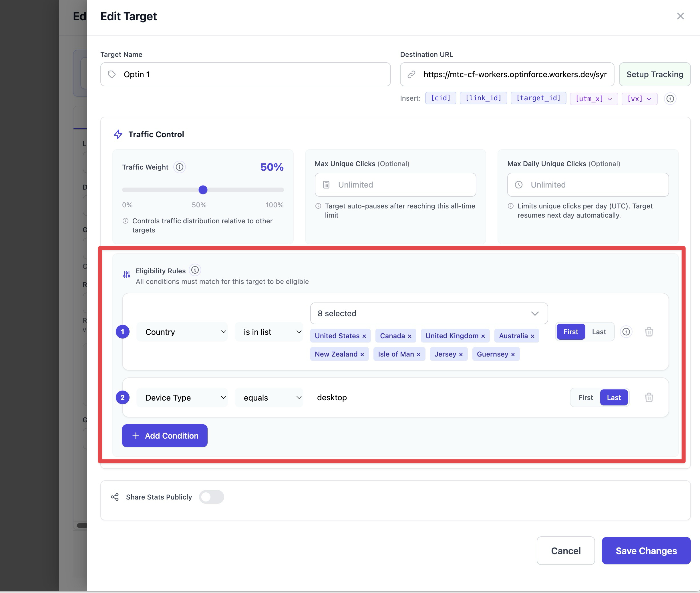This screenshot has width=700, height=593.
Task: Insert the [link_id] token
Action: coord(483,98)
